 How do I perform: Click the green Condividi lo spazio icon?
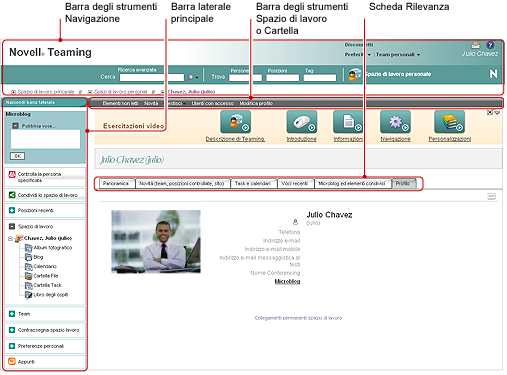[x=12, y=195]
